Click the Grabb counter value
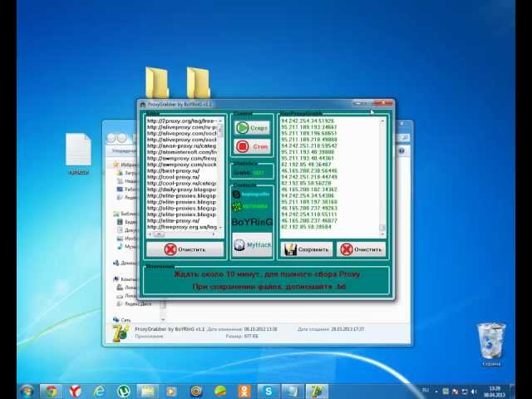 coord(259,173)
